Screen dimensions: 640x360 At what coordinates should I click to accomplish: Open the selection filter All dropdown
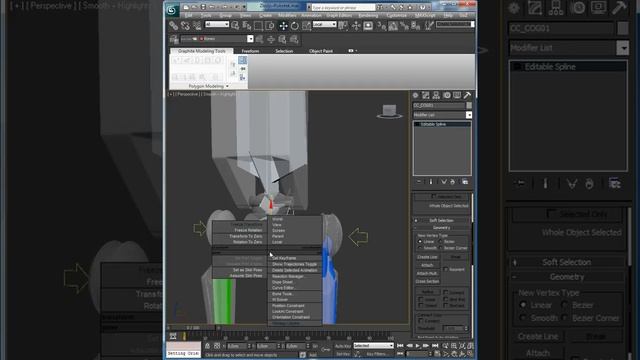pyautogui.click(x=217, y=24)
